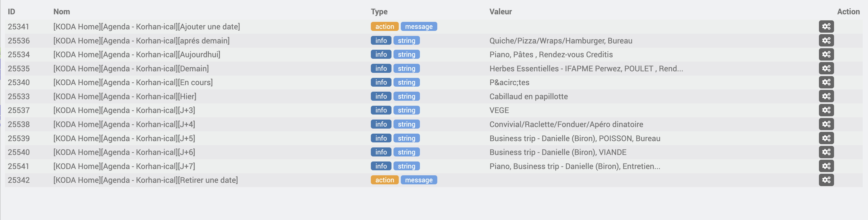The image size is (868, 220).
Task: Open configuration gears for Aujourdhui row
Action: pos(826,54)
